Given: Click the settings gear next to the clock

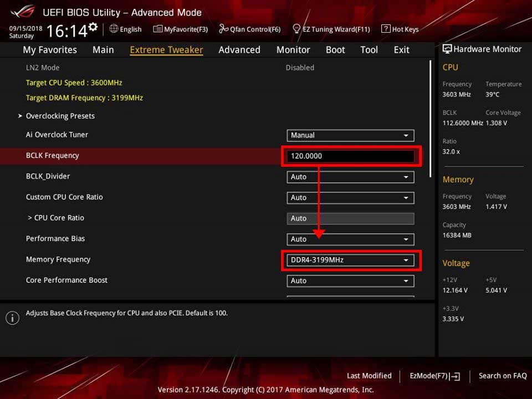Looking at the screenshot, I should click(x=93, y=27).
